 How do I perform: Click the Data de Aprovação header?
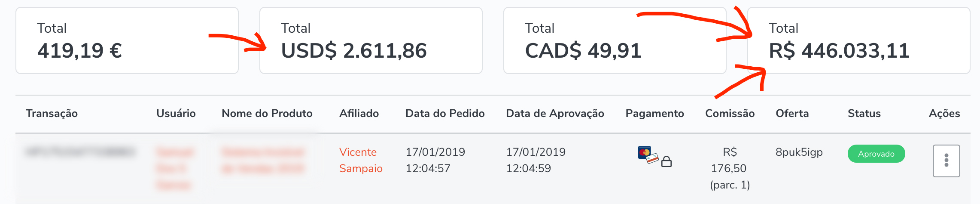pos(555,114)
